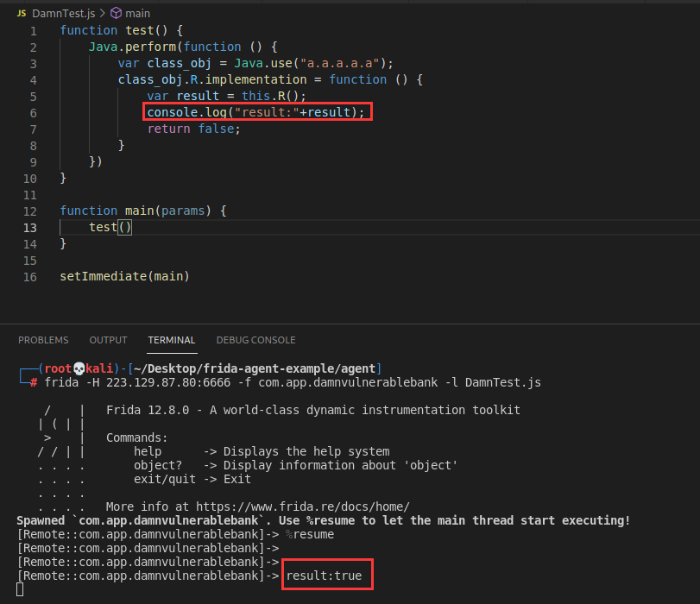The width and height of the screenshot is (700, 604).
Task: Click the console.log("result:"+result) statement
Action: 255,112
